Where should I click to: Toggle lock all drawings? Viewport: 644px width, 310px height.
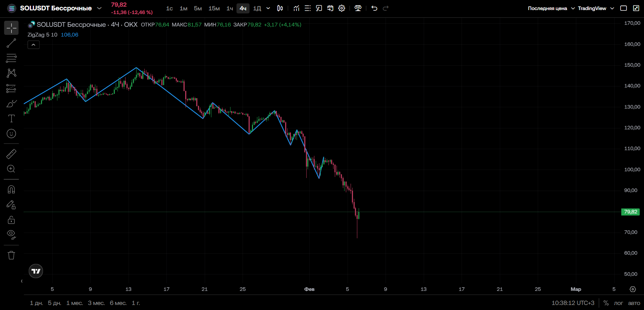[11, 220]
